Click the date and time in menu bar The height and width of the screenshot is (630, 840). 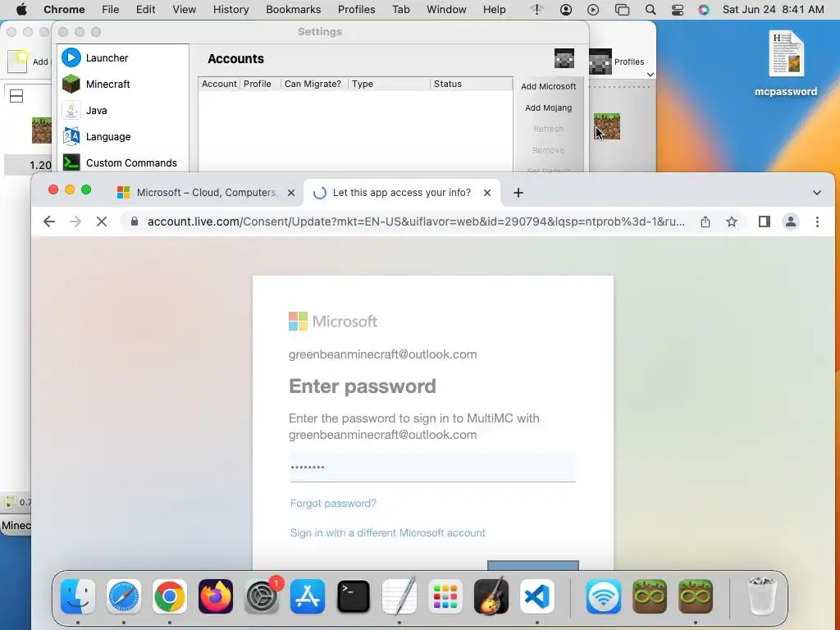pyautogui.click(x=773, y=10)
